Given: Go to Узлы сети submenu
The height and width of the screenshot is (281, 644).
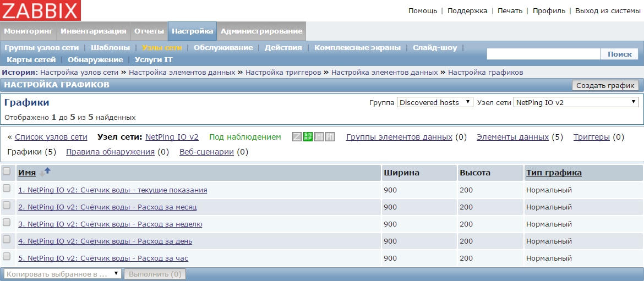Looking at the screenshot, I should pos(162,48).
